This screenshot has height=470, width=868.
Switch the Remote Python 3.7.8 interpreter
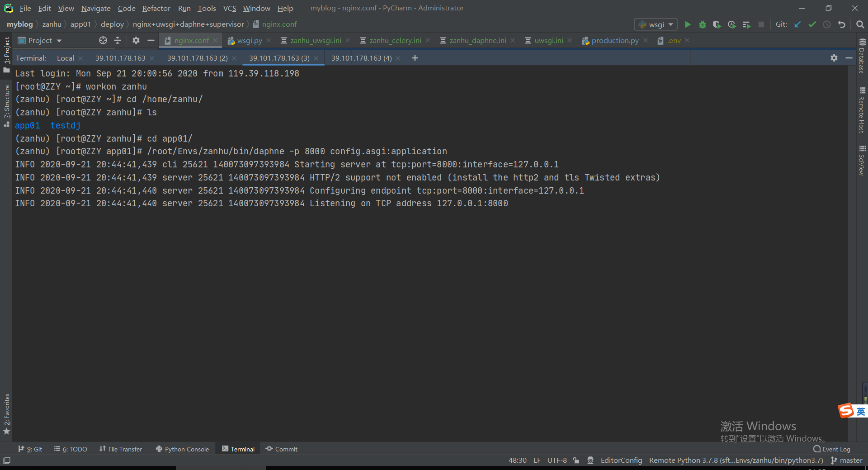[736, 460]
